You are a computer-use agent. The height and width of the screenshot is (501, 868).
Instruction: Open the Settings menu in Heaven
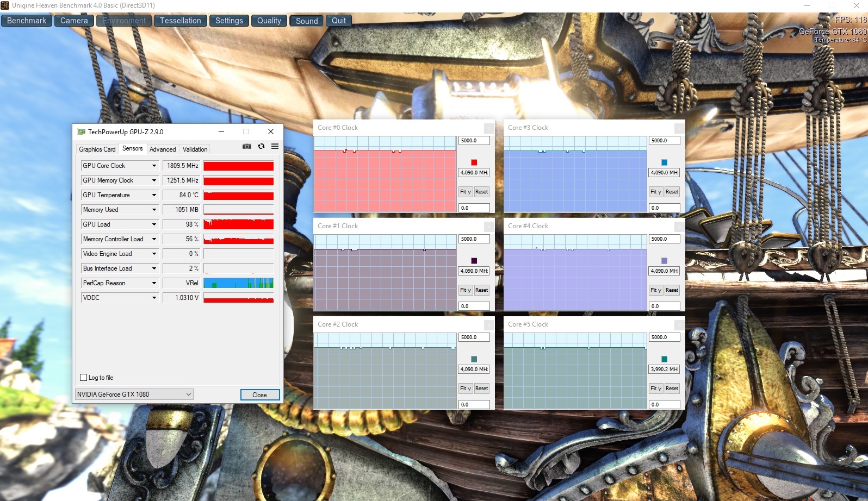(x=229, y=21)
